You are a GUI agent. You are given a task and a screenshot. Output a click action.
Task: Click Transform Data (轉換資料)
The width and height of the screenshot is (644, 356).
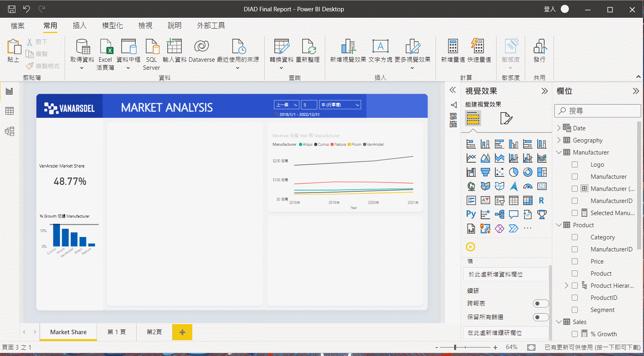282,54
